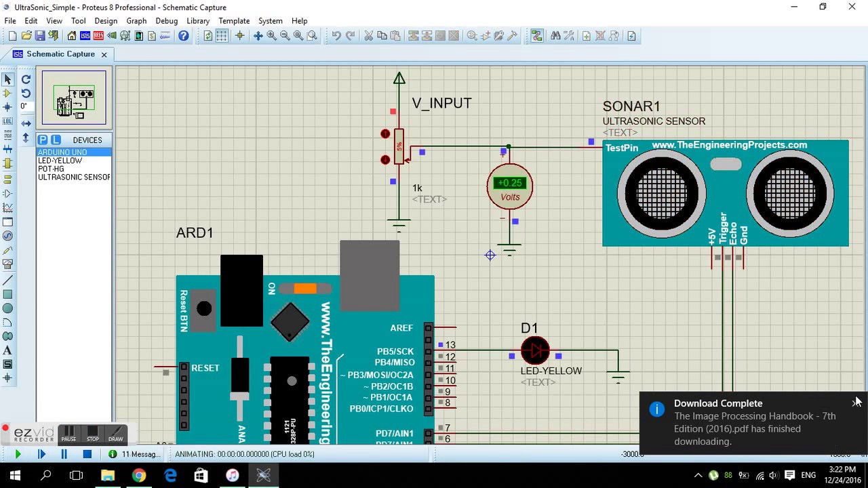This screenshot has width=868, height=488.
Task: Click the Rotate Clockwise icon
Action: 26,79
